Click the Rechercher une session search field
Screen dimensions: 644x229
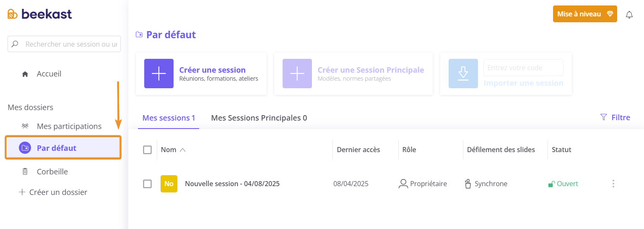point(64,44)
